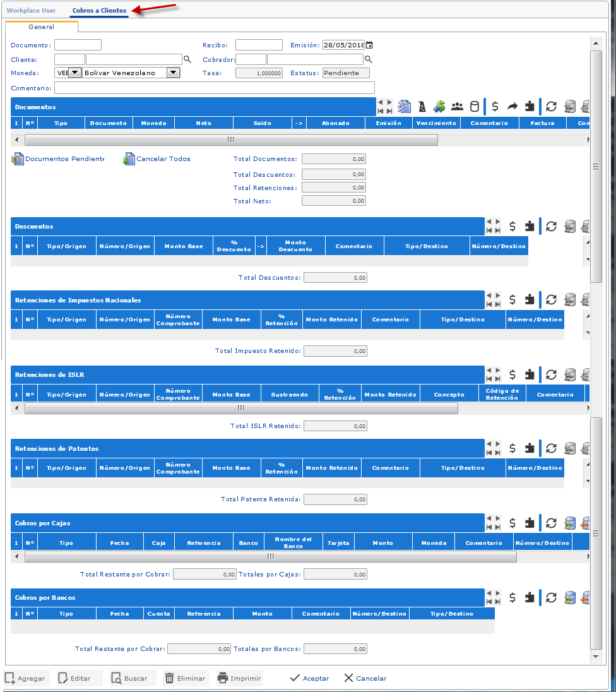The height and width of the screenshot is (692, 616).
Task: Open the VEB currency code dropdown
Action: (x=74, y=73)
